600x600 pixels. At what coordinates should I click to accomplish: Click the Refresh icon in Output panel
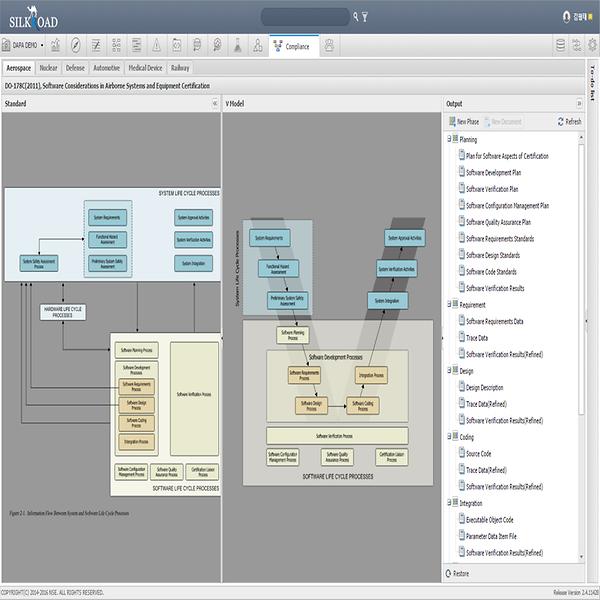pos(561,122)
